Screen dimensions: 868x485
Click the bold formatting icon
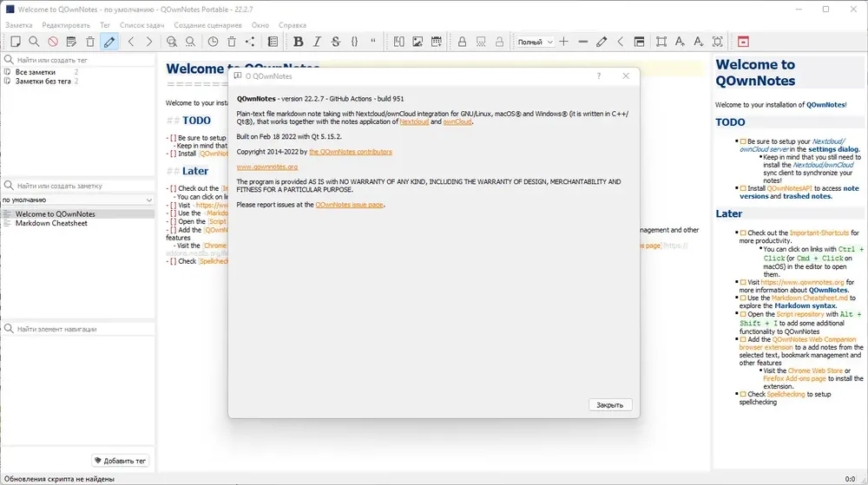(299, 42)
